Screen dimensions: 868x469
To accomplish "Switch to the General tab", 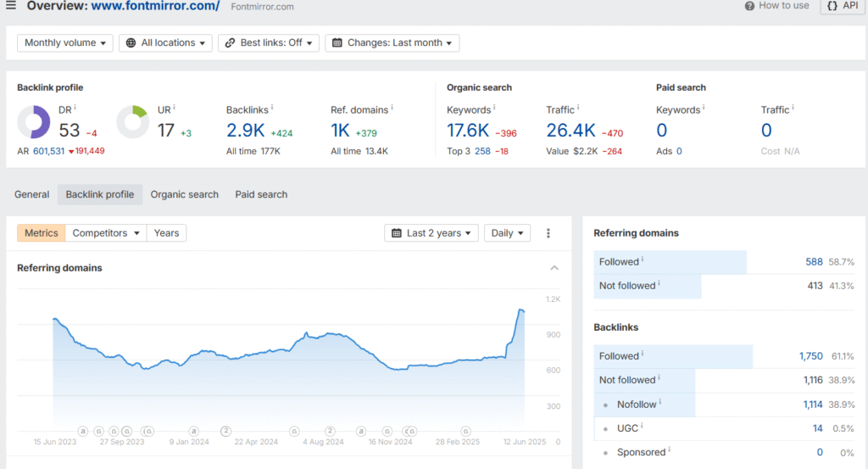I will 31,194.
